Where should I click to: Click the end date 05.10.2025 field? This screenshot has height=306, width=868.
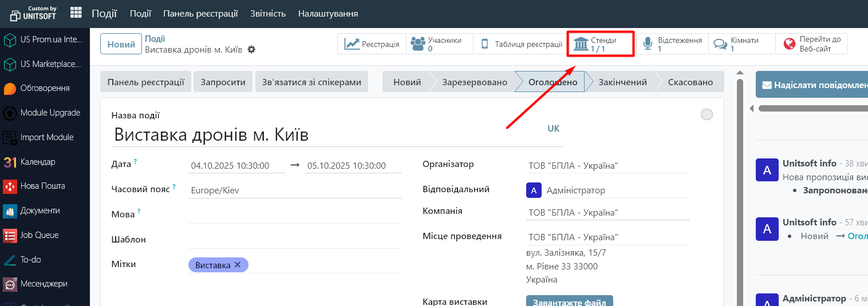353,165
